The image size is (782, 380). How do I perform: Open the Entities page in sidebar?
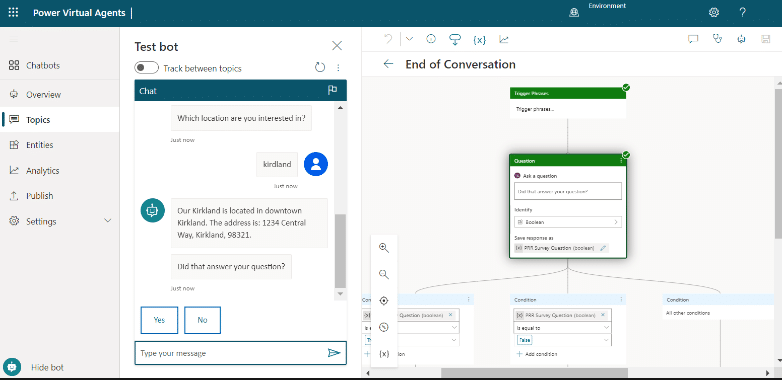tap(39, 145)
